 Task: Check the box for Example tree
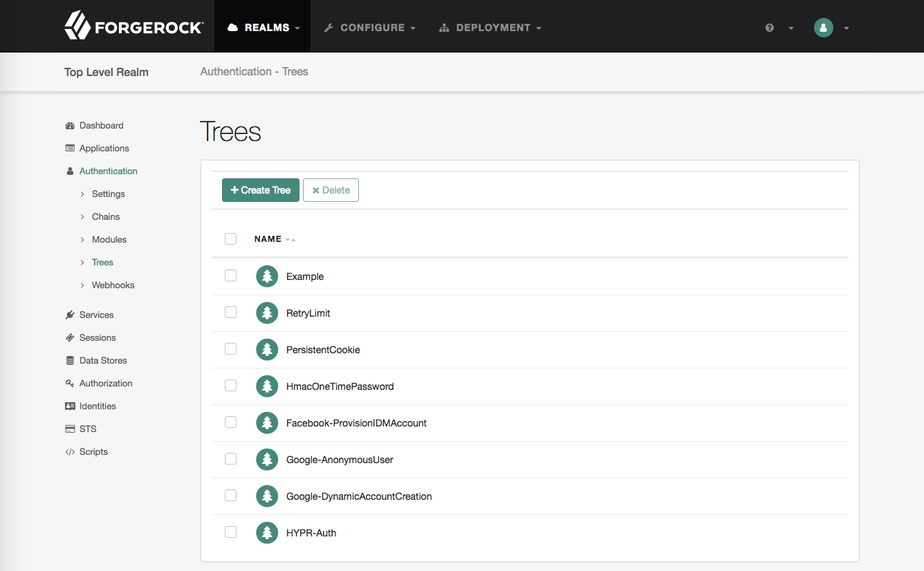231,276
